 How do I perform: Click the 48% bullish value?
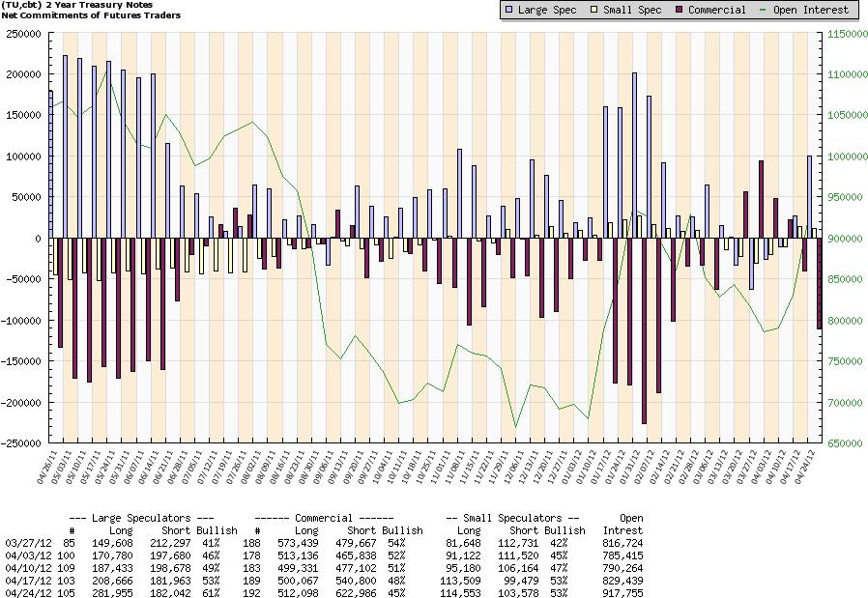click(x=396, y=581)
